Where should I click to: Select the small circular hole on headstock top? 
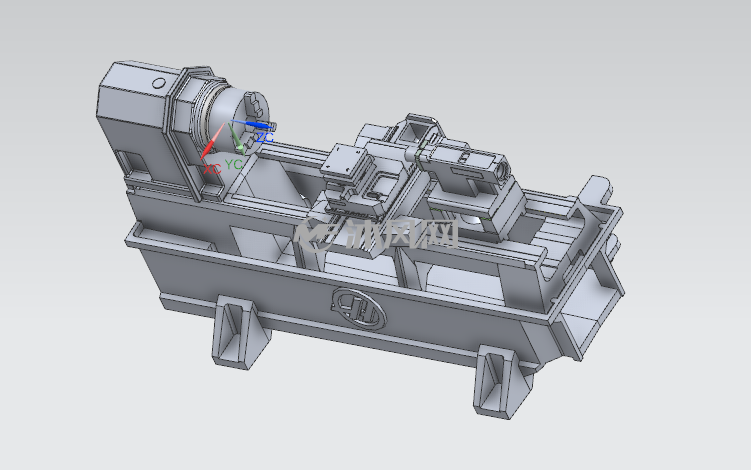(x=159, y=83)
